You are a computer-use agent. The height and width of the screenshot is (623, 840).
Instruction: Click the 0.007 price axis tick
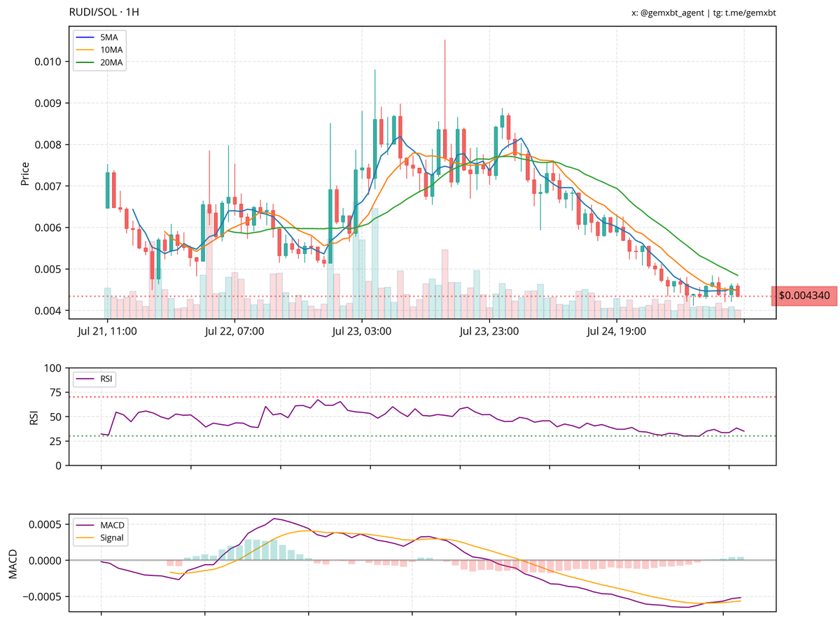(x=48, y=186)
